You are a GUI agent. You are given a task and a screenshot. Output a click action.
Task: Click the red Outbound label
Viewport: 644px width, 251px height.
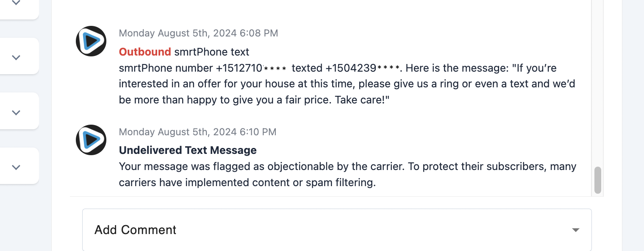tap(145, 52)
